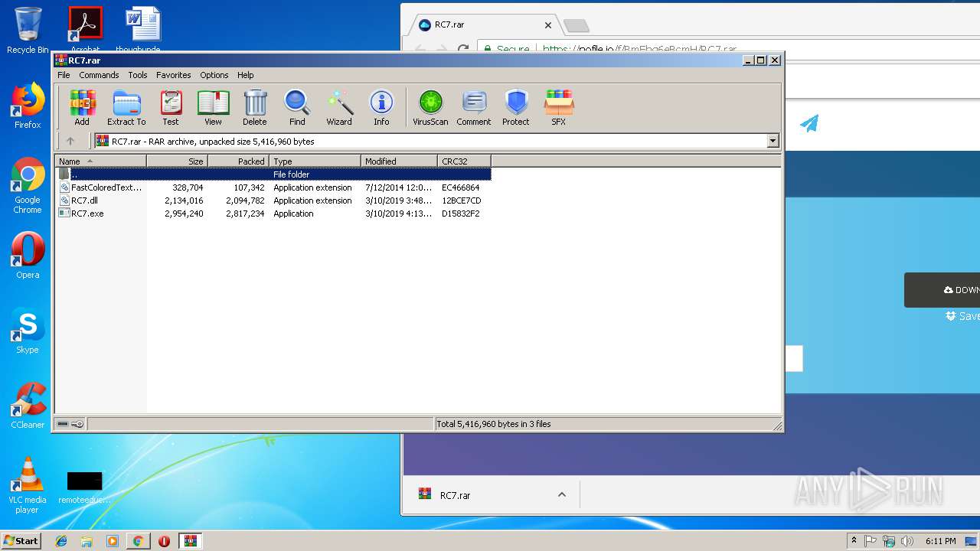The height and width of the screenshot is (551, 980).
Task: Click the Add toolbar icon in WinRAR
Action: click(82, 107)
